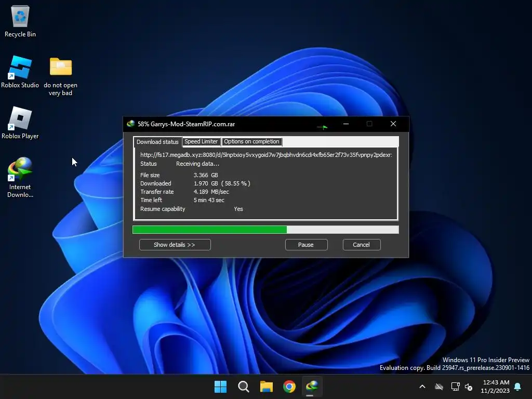Open taskbar Search
The width and height of the screenshot is (532, 399).
click(243, 387)
